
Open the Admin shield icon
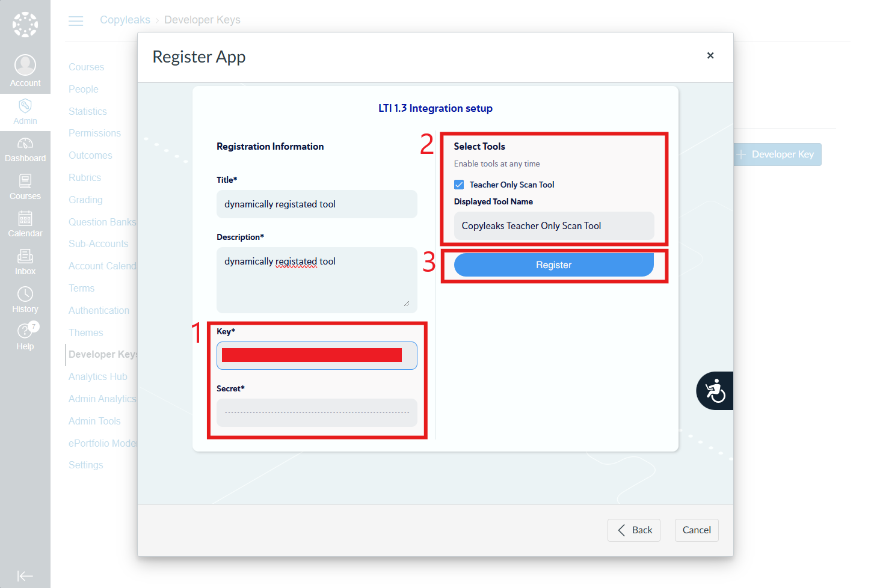coord(25,106)
